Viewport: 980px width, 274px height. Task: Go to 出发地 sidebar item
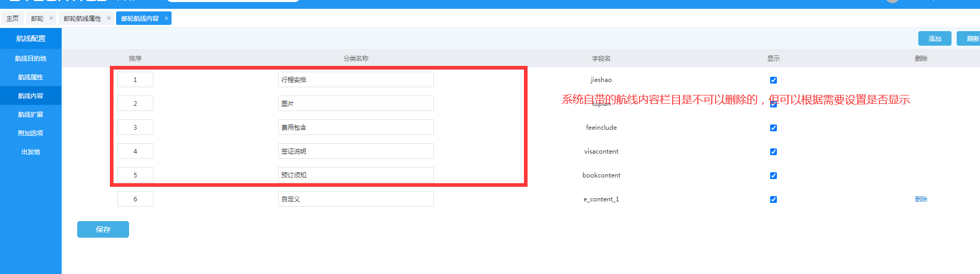tap(31, 152)
